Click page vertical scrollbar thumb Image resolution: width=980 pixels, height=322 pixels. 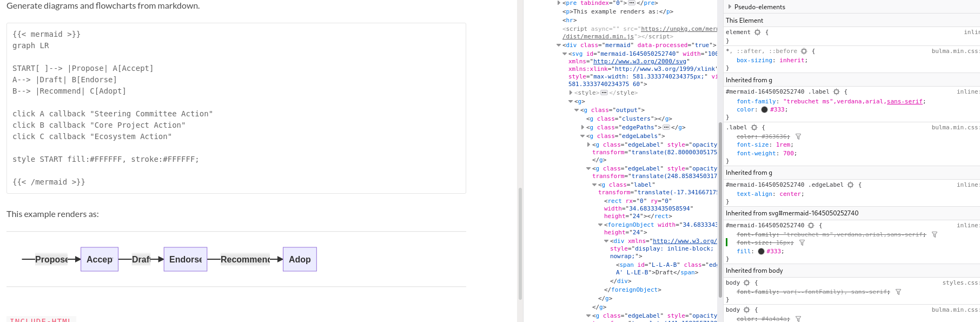520,244
